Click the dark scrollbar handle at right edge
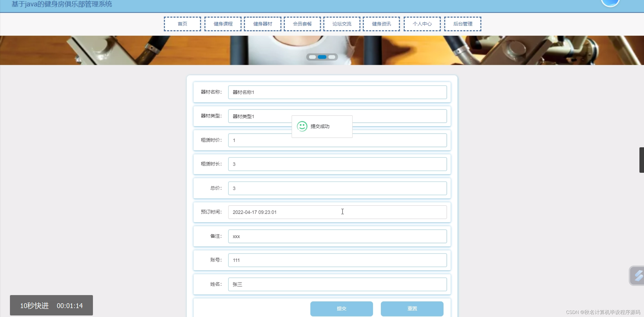The width and height of the screenshot is (644, 317). click(x=641, y=160)
